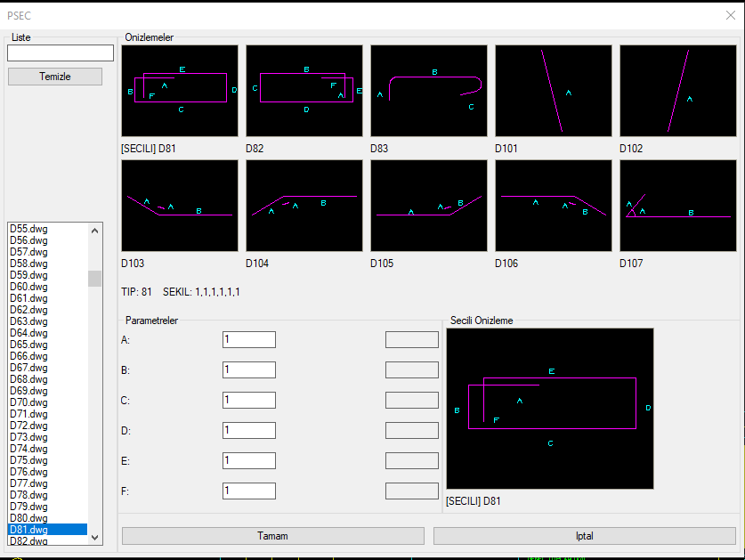Image resolution: width=745 pixels, height=560 pixels.
Task: Select D61.dwg in the list
Action: pyautogui.click(x=47, y=298)
